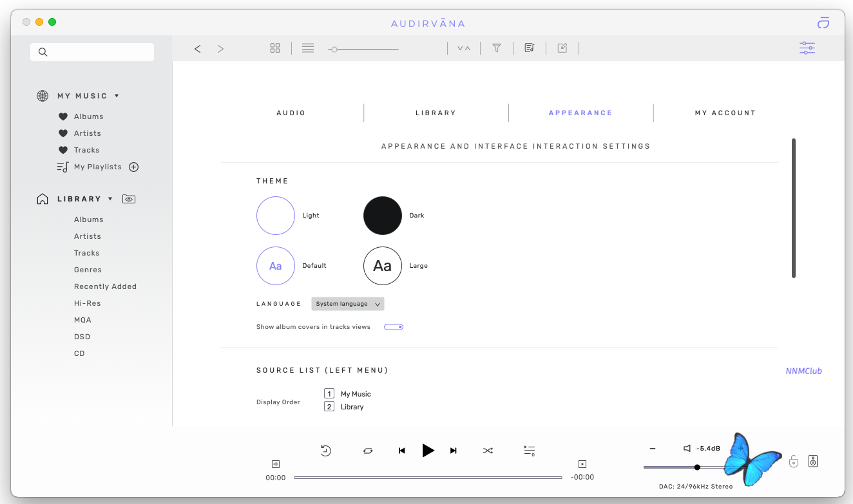Click the small play-box icon above -00:00
The width and height of the screenshot is (853, 504).
click(582, 463)
